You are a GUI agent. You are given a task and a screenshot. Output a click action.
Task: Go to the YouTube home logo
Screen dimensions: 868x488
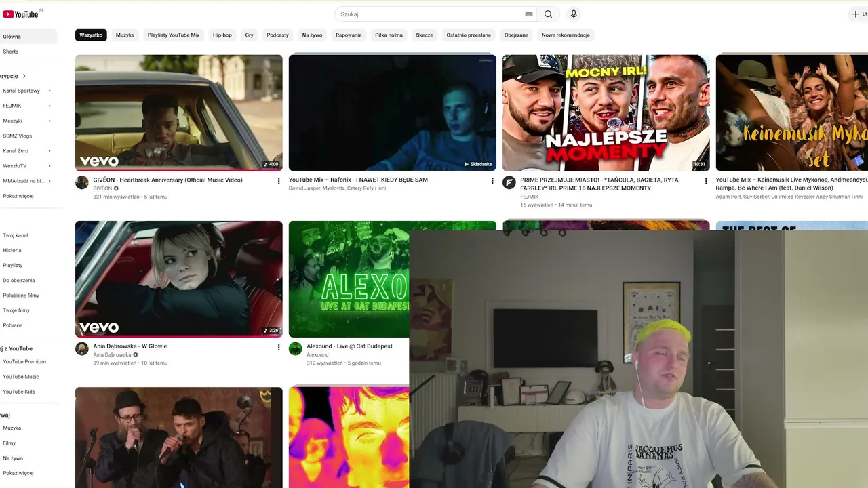tap(20, 14)
